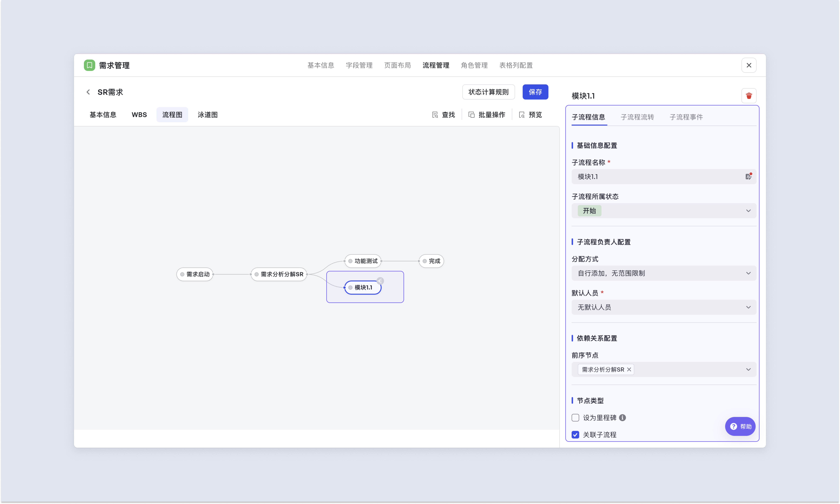
Task: Open the 子流程事件 panel tab
Action: tap(686, 117)
